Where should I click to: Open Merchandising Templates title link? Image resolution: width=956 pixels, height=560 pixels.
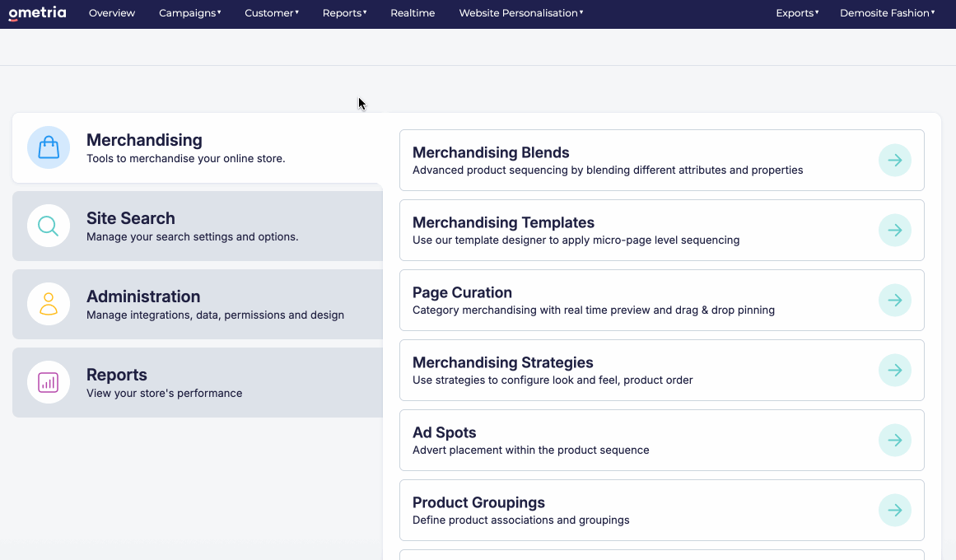tap(503, 222)
